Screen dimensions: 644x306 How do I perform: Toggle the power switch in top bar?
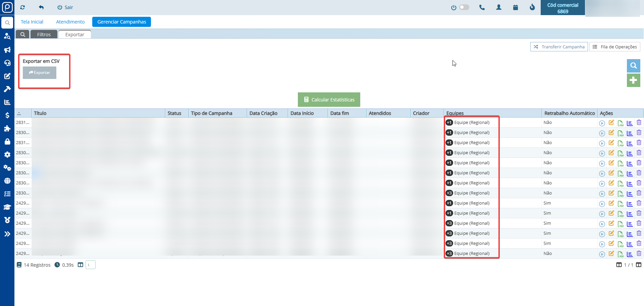coord(464,7)
